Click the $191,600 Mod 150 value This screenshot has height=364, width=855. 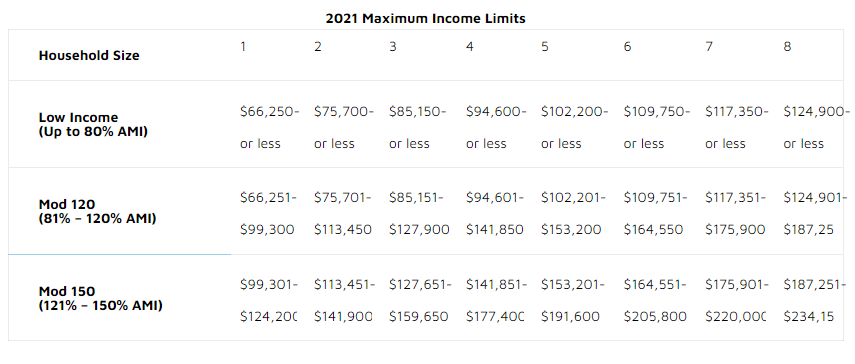pos(570,317)
